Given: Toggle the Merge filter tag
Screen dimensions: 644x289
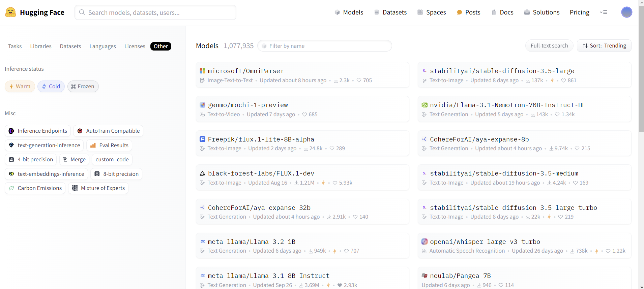Looking at the screenshot, I should 74,159.
